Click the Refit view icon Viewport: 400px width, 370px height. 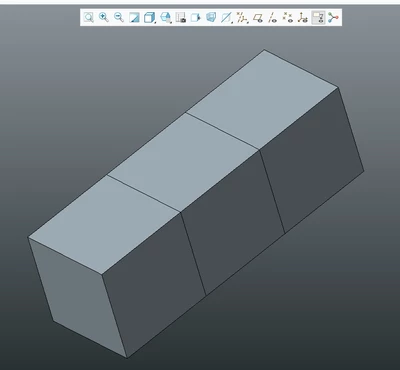coord(89,17)
